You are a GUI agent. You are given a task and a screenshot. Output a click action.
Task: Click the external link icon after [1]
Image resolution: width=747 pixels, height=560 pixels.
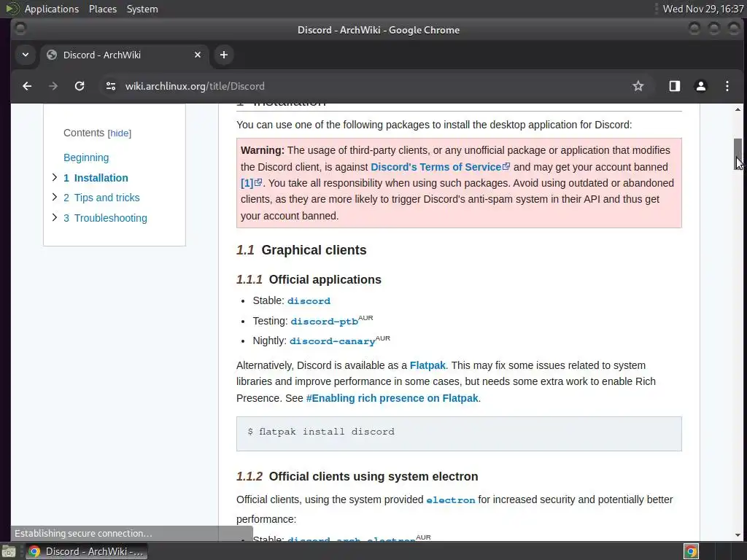(x=258, y=182)
